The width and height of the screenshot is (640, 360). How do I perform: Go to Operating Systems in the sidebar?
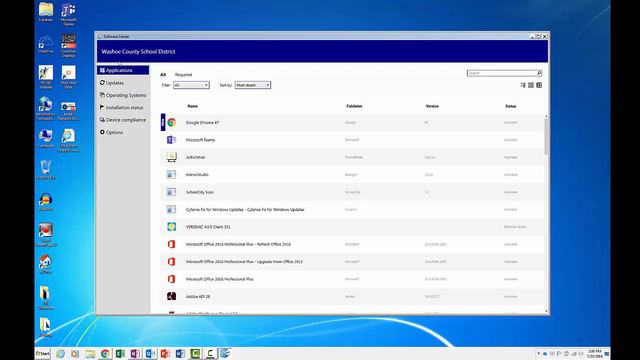(123, 95)
